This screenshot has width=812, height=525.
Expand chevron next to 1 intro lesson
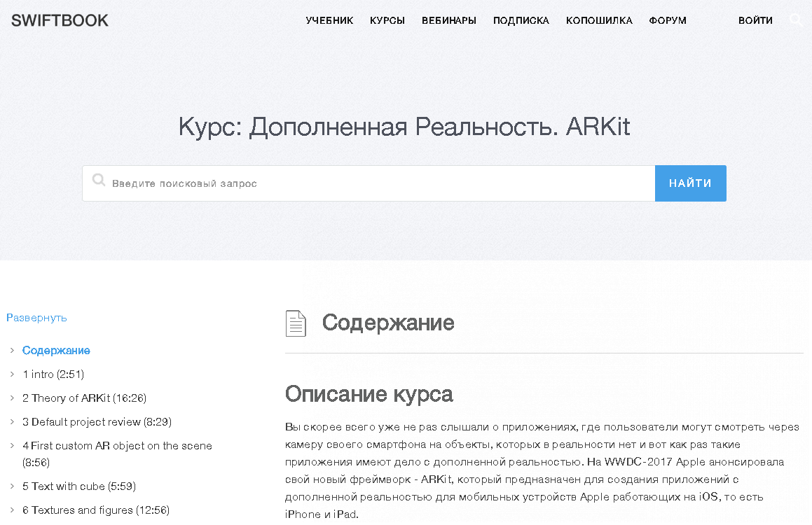pos(13,374)
